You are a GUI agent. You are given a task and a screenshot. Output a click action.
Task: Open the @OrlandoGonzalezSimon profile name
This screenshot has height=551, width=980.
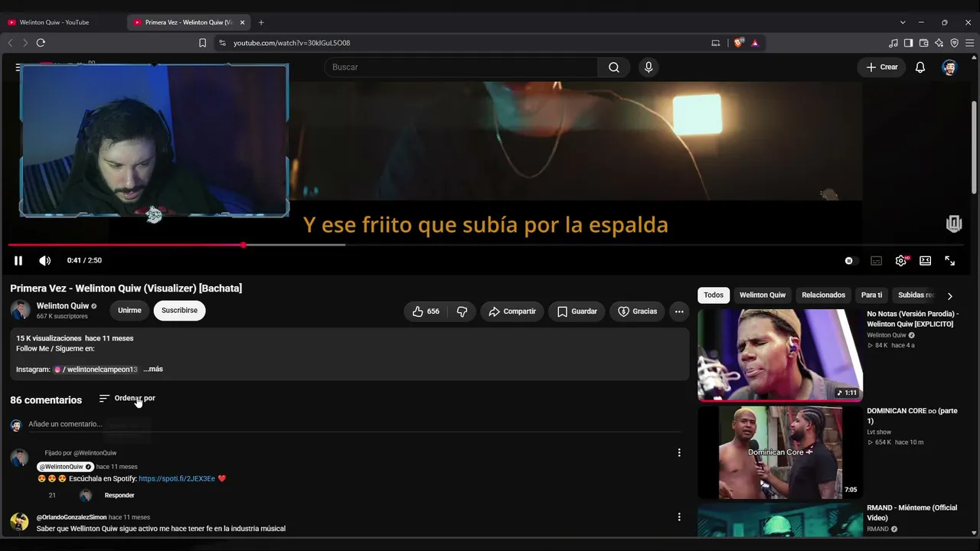pos(72,517)
